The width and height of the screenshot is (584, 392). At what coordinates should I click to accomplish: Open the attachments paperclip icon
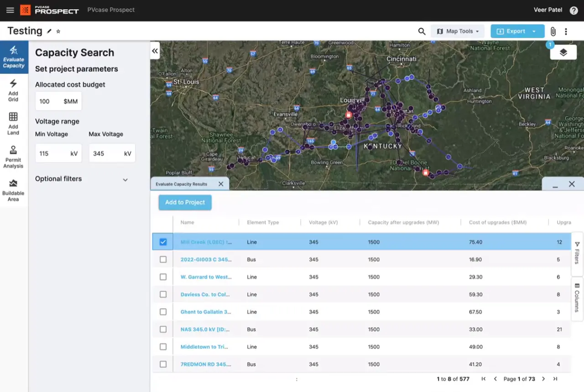point(553,31)
